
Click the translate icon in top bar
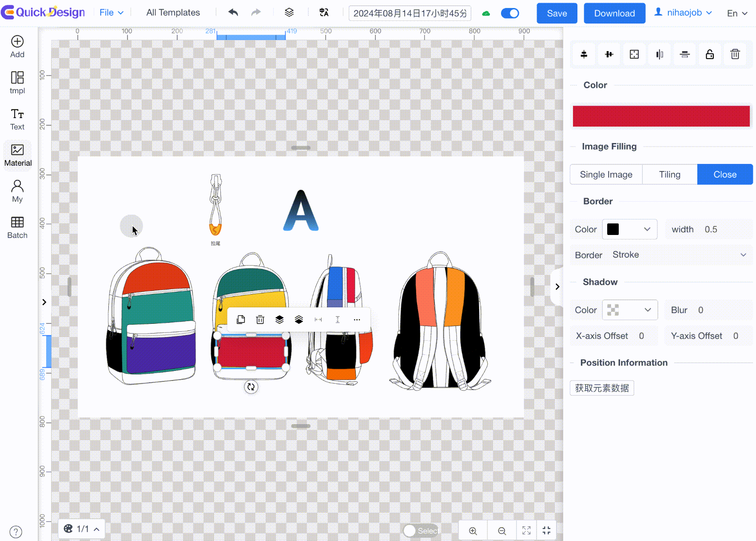click(x=324, y=12)
